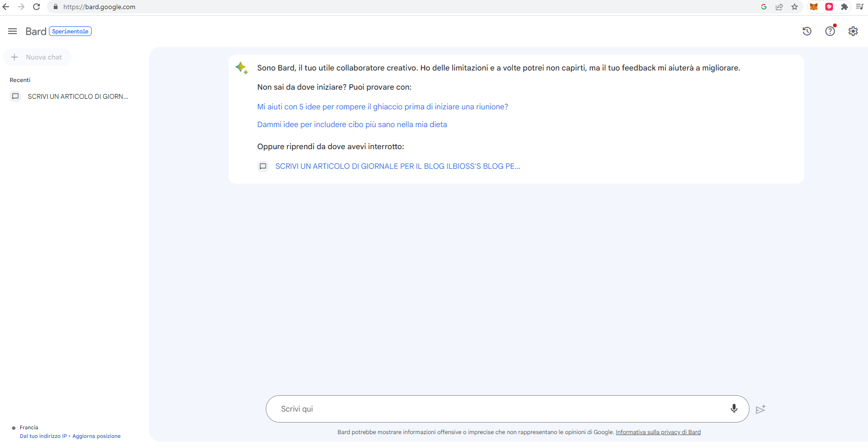Open the help question mark icon
Image resolution: width=868 pixels, height=448 pixels.
[x=830, y=31]
